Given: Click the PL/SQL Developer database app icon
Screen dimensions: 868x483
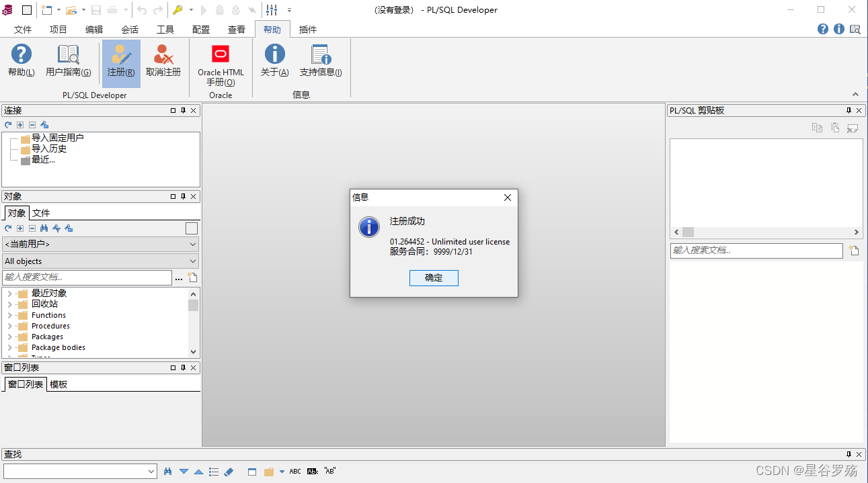Looking at the screenshot, I should coord(7,10).
